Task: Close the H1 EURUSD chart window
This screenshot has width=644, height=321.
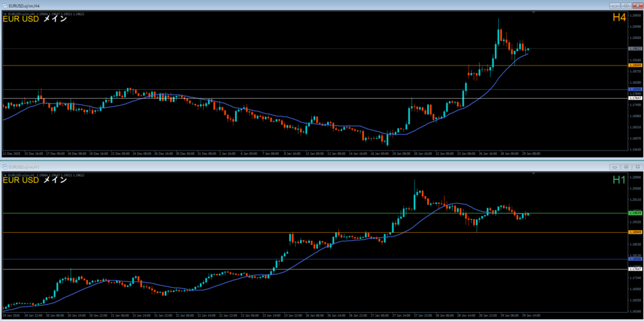Action: click(x=636, y=167)
